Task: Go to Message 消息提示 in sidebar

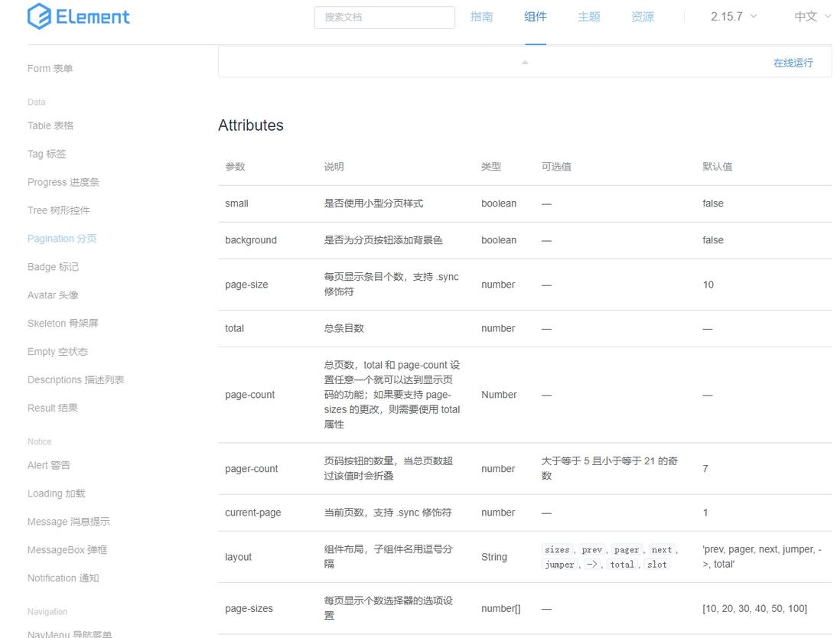Action: 69,521
